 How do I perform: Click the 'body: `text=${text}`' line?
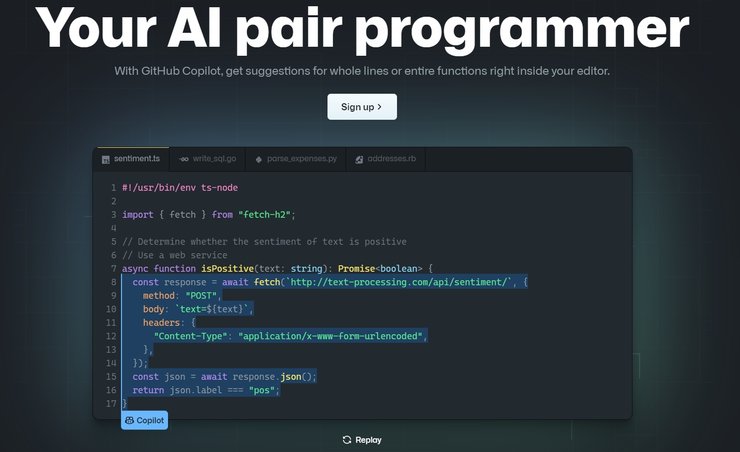198,309
